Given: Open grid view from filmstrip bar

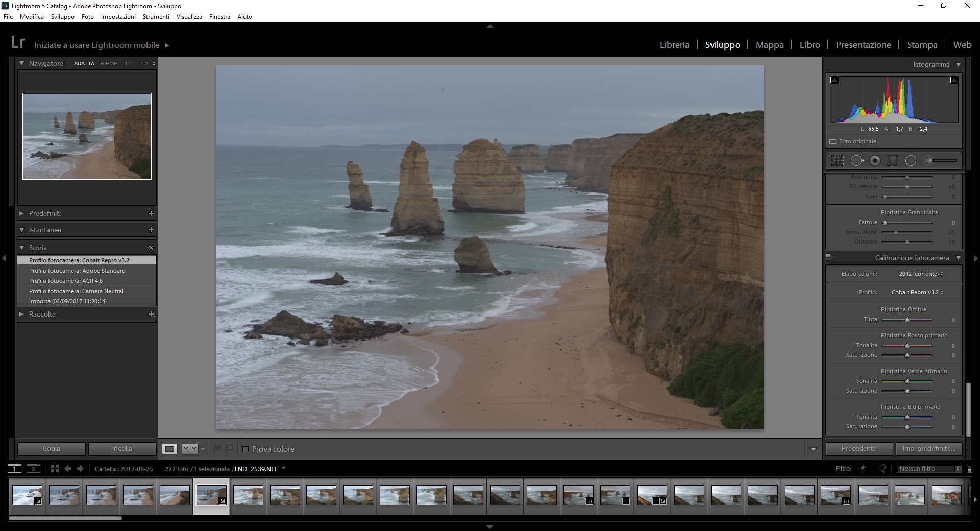Looking at the screenshot, I should [x=55, y=469].
